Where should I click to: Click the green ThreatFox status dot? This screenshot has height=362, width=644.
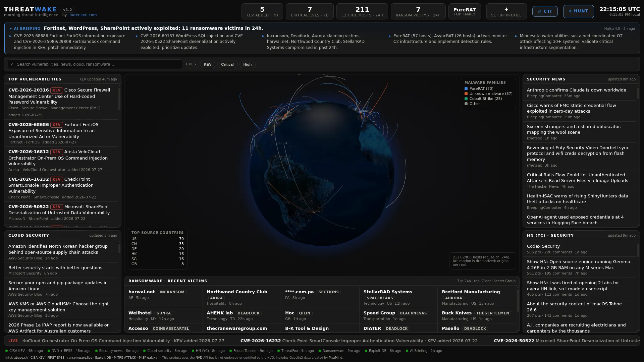point(278,351)
